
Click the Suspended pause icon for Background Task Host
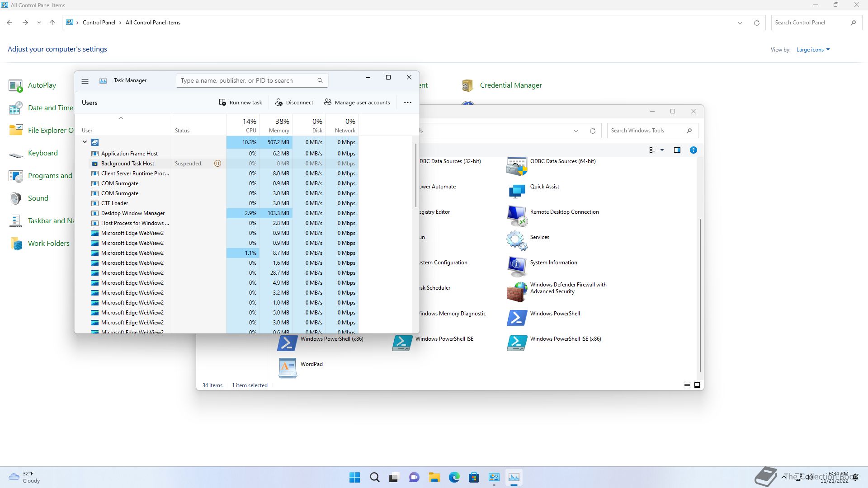pyautogui.click(x=217, y=164)
